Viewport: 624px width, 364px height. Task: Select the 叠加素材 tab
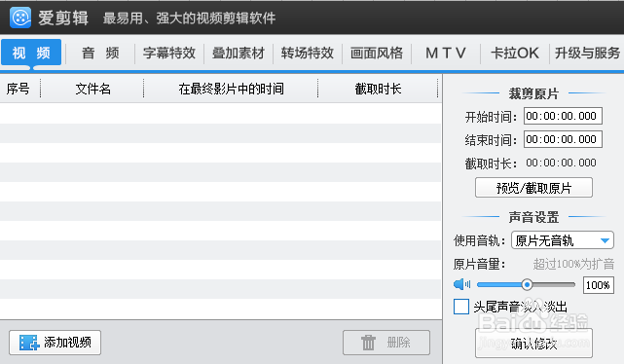coord(239,53)
